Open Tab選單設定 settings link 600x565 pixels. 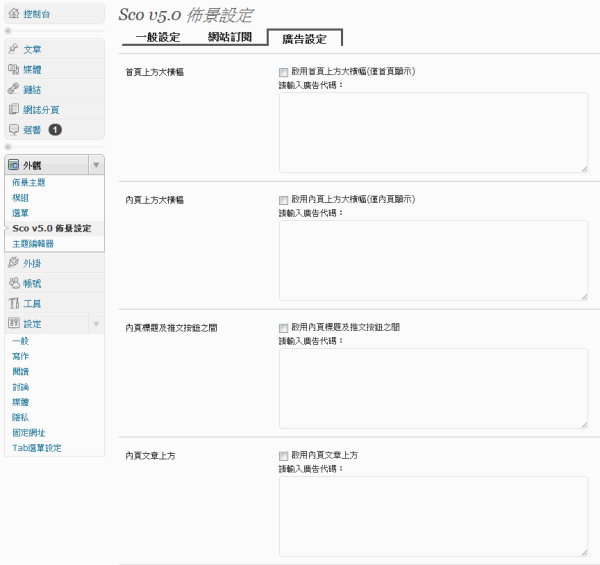pos(37,448)
